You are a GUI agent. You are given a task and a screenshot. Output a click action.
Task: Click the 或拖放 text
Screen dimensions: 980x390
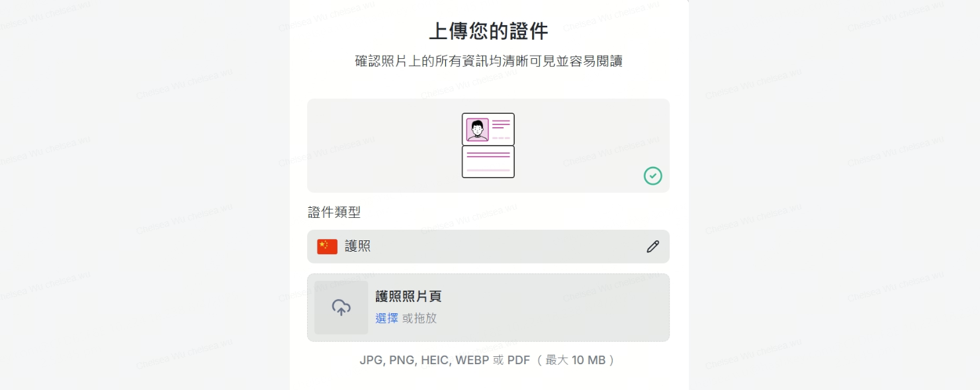[420, 318]
